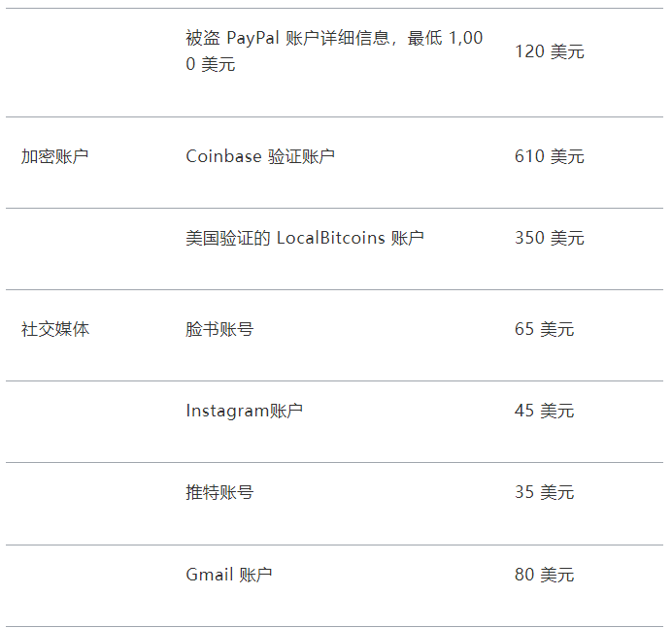Select the 脸书账号 cell

tap(219, 329)
